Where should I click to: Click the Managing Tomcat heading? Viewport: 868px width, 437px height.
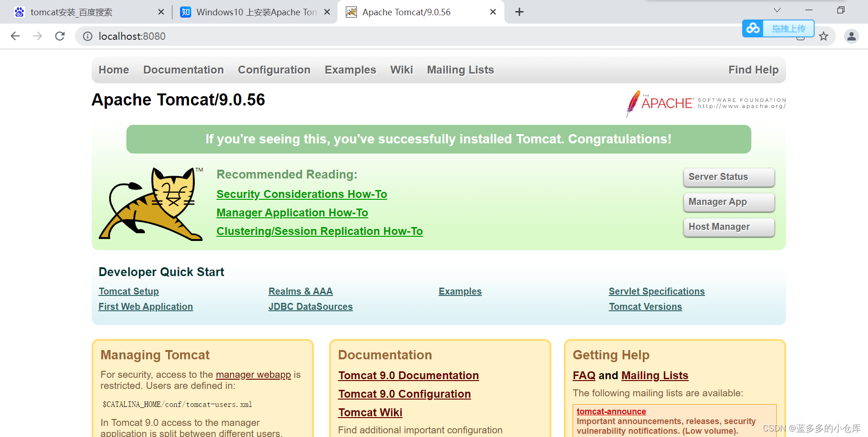click(x=155, y=355)
